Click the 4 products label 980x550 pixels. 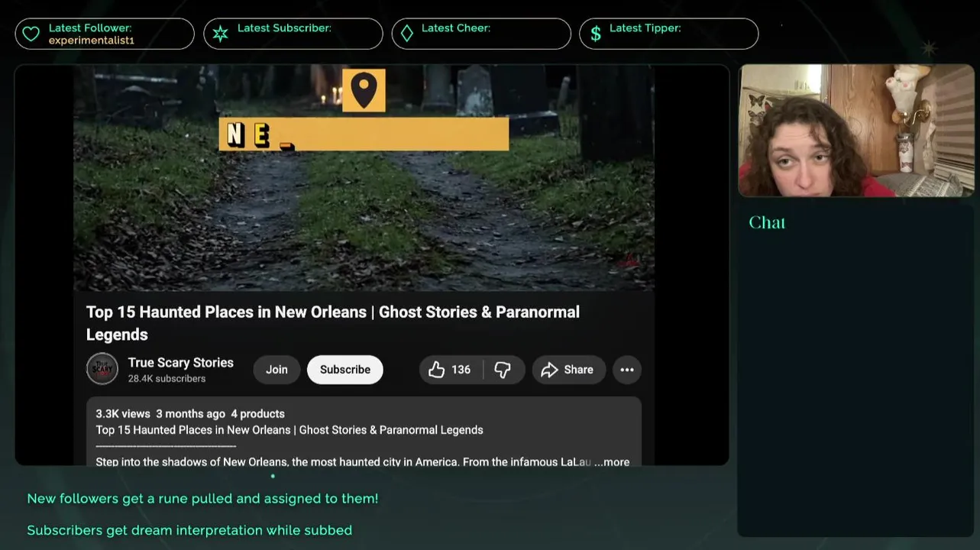point(257,413)
